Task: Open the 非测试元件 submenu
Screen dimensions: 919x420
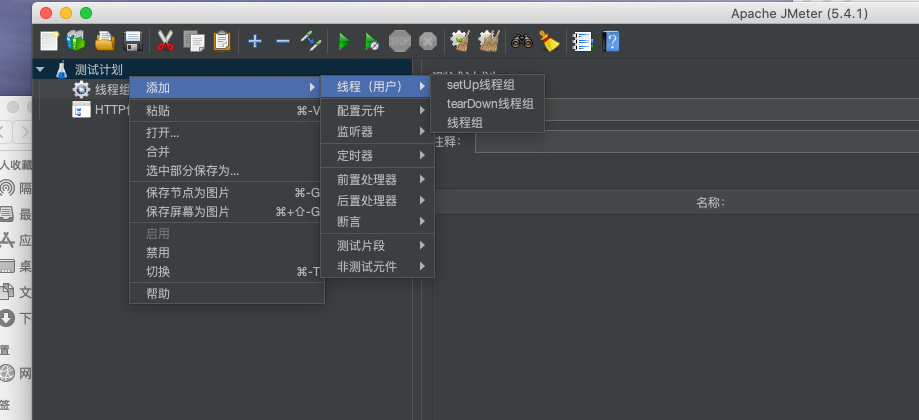Action: click(377, 267)
